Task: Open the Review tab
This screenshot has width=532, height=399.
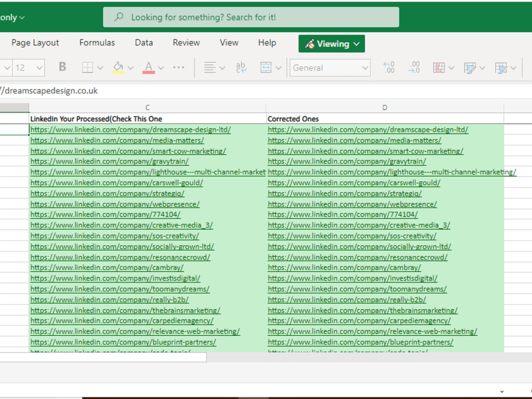Action: [x=186, y=43]
